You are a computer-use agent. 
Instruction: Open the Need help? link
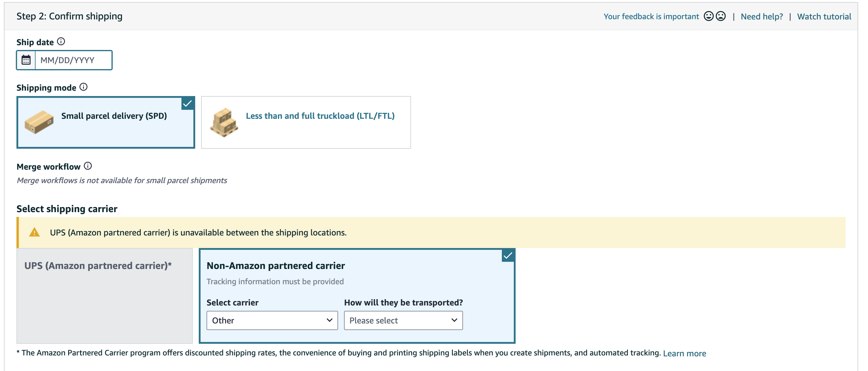point(762,16)
